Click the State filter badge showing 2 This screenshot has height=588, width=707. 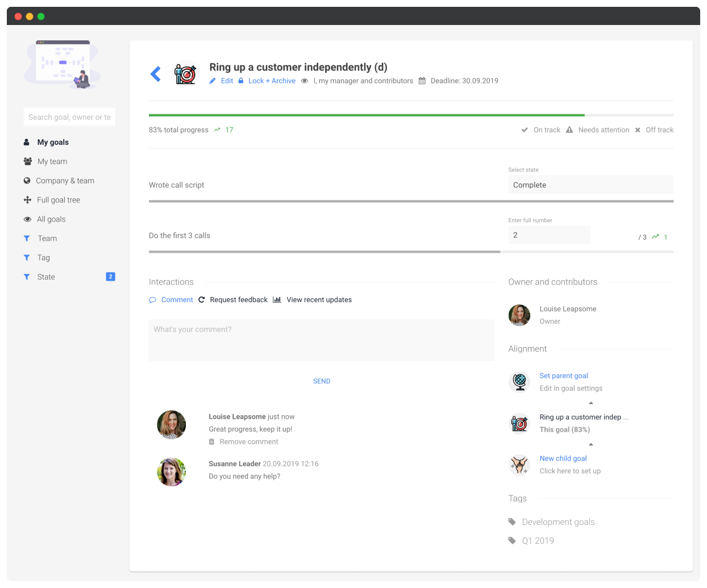click(110, 277)
